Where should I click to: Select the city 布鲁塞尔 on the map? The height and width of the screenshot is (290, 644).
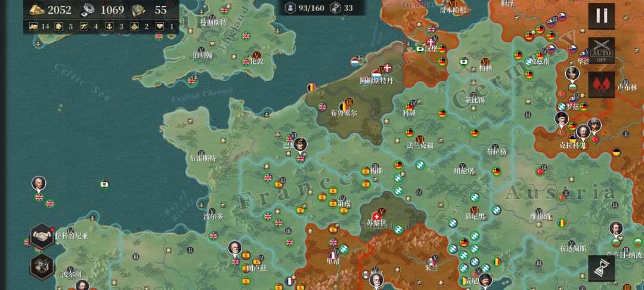tap(344, 113)
